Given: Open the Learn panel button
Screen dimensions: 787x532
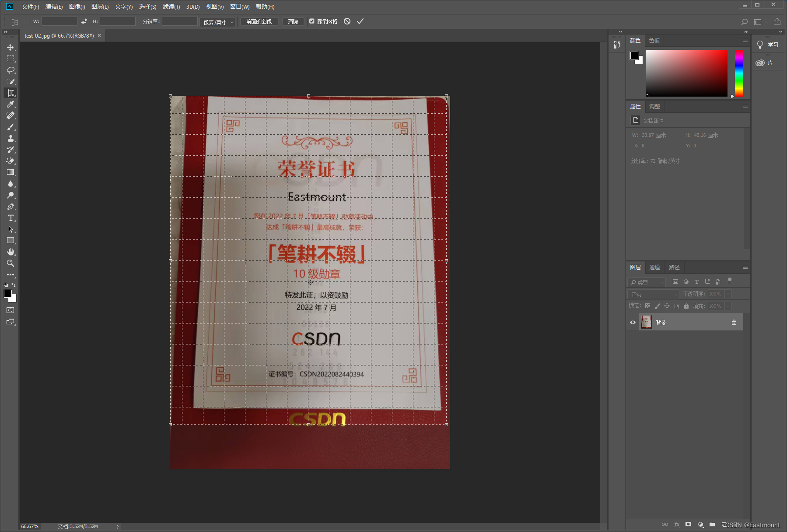Looking at the screenshot, I should tap(768, 45).
